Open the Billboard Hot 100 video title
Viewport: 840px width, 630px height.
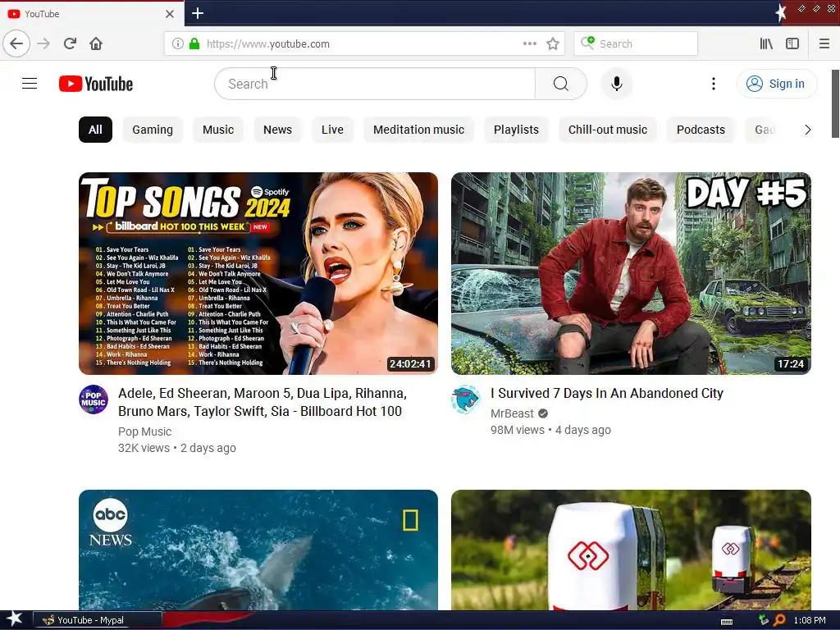click(x=262, y=402)
